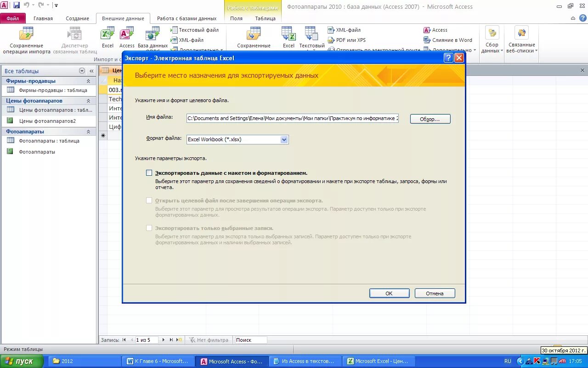Collapse Фирмы-продавцы group
This screenshot has width=588, height=368.
pos(88,81)
